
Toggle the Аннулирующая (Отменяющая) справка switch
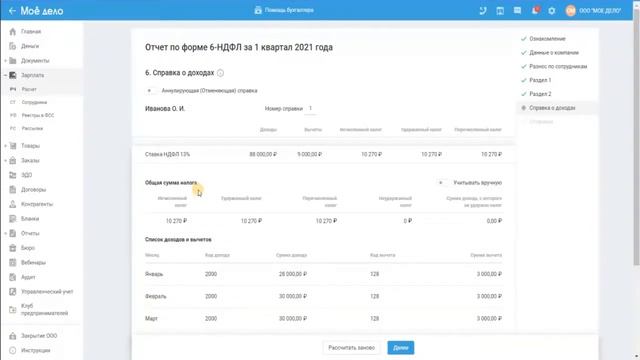tap(150, 91)
